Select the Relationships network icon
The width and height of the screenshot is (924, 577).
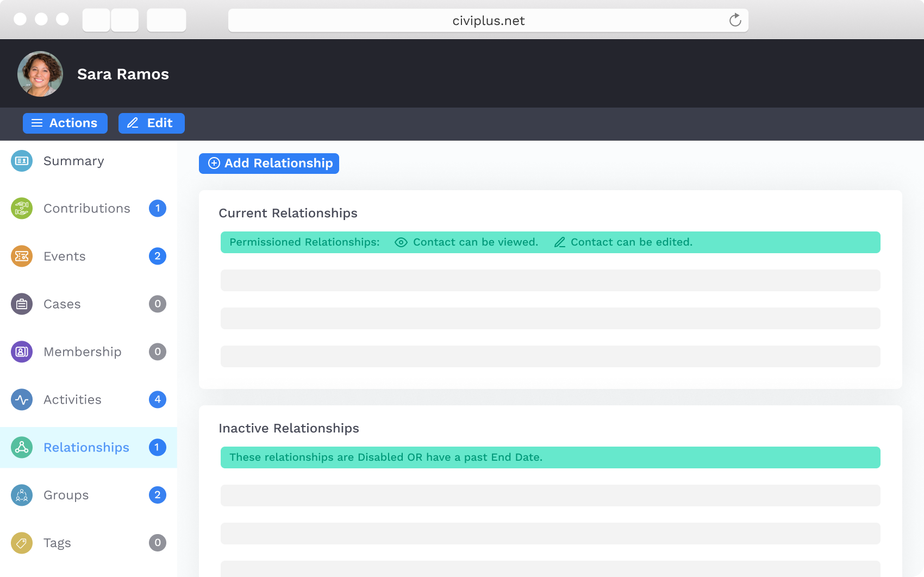[x=21, y=447]
